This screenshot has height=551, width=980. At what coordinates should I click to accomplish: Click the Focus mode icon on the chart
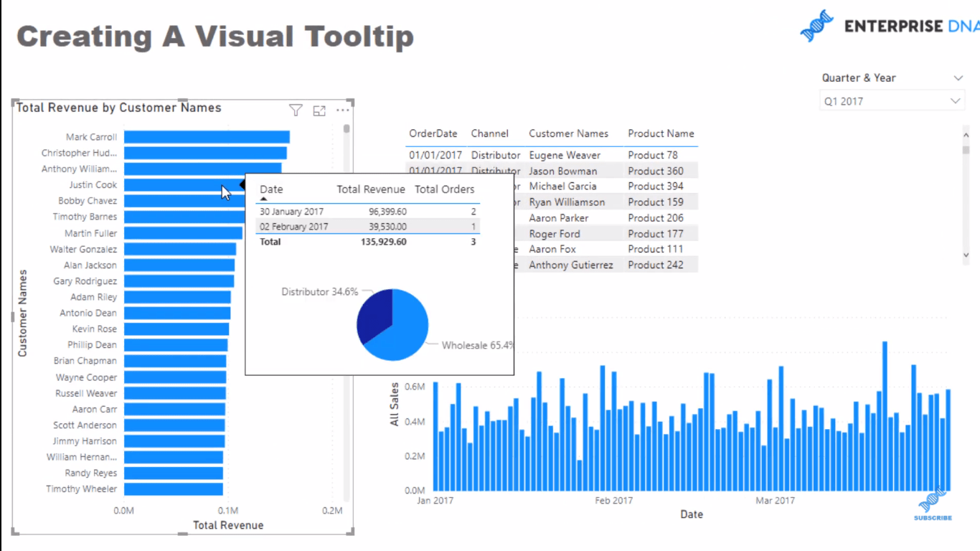(x=319, y=110)
